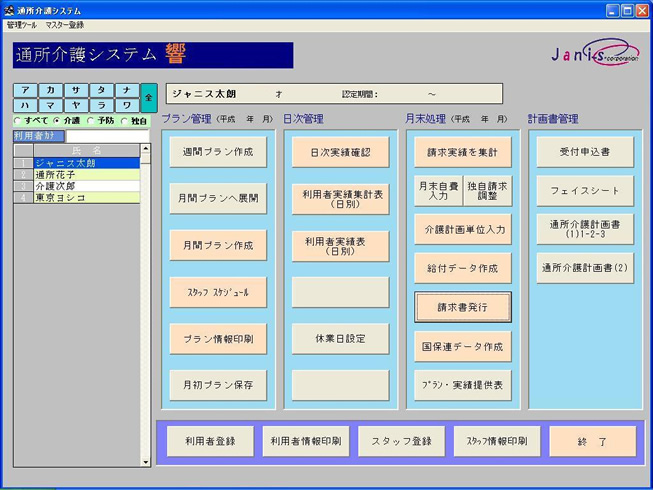Select the サ kana filter button
The height and width of the screenshot is (490, 653).
pyautogui.click(x=76, y=90)
